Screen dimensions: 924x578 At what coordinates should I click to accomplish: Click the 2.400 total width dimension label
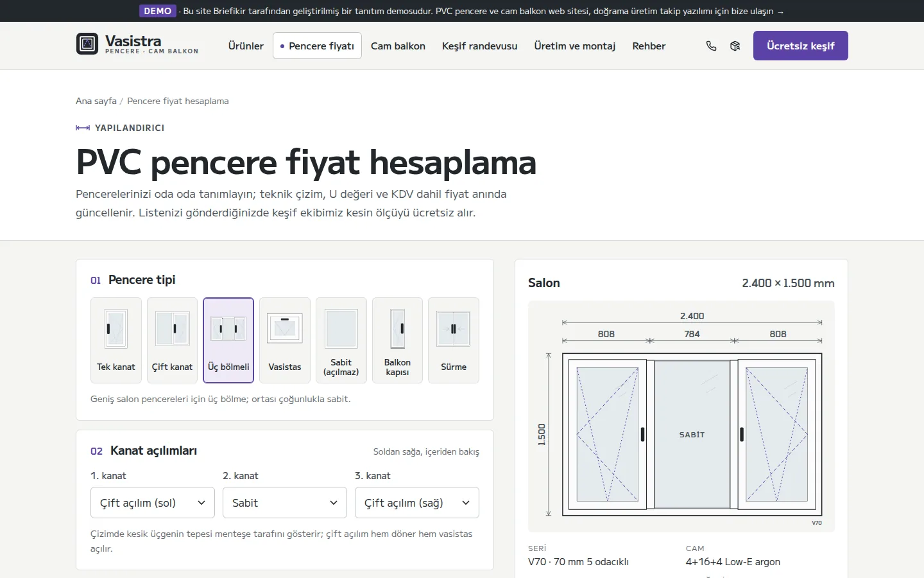(x=692, y=316)
